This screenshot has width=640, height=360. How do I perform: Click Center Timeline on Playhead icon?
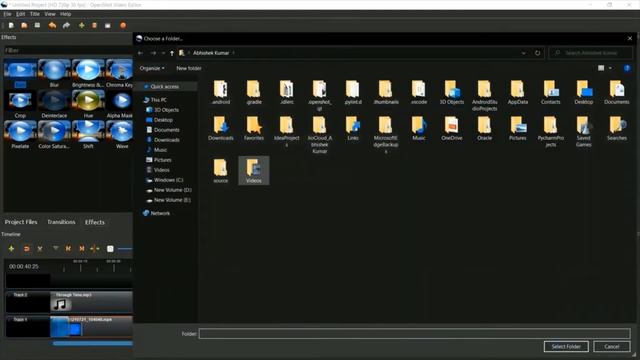click(95, 249)
